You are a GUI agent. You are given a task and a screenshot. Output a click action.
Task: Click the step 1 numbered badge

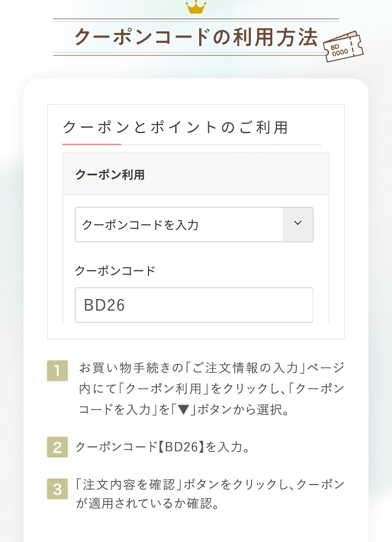point(57,371)
